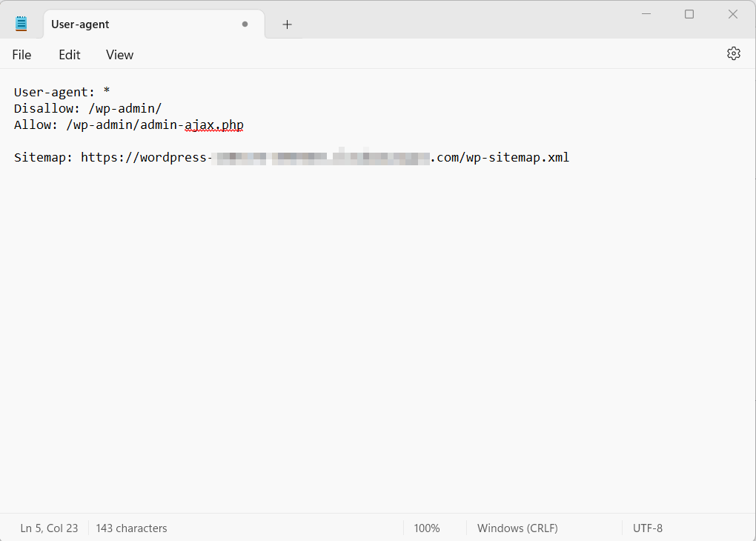Maximize the Notepad window
This screenshot has width=756, height=541.
click(x=689, y=15)
